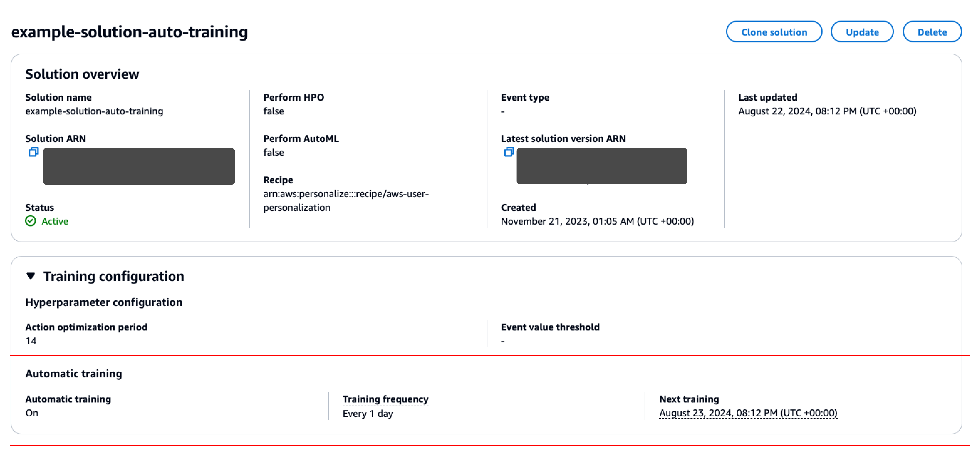Click the Every 1 day frequency value

tap(367, 413)
